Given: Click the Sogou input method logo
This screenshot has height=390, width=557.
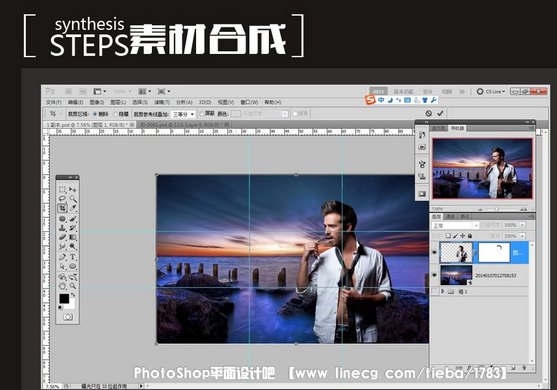Looking at the screenshot, I should [370, 100].
